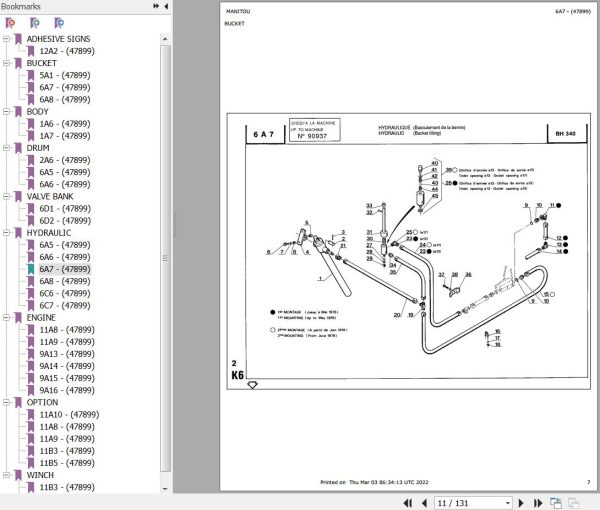Image resolution: width=600 pixels, height=510 pixels.
Task: Open bookmark 6C7 - (47899)
Action: click(65, 305)
